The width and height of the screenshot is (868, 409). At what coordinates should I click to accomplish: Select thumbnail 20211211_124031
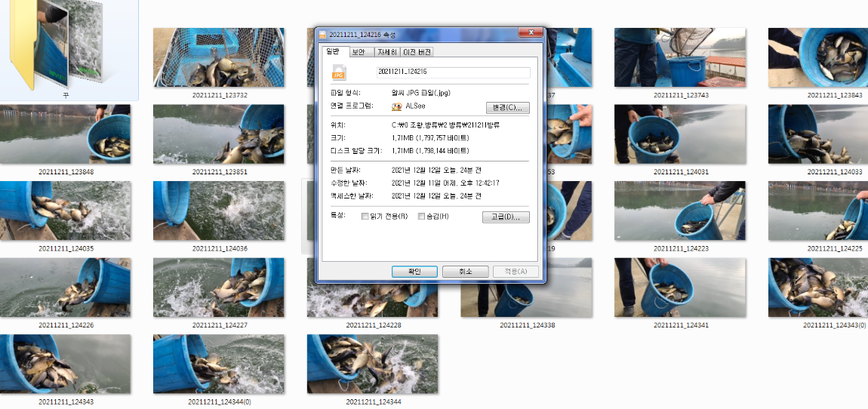point(680,134)
